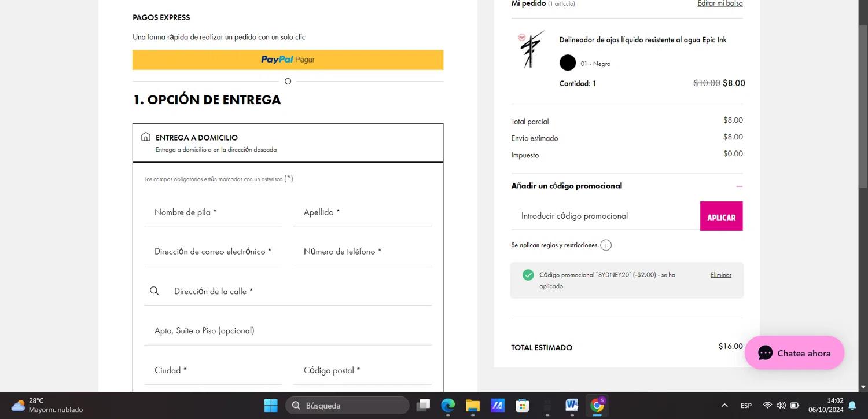This screenshot has width=868, height=419.
Task: Open File Explorer from the taskbar
Action: pos(473,406)
